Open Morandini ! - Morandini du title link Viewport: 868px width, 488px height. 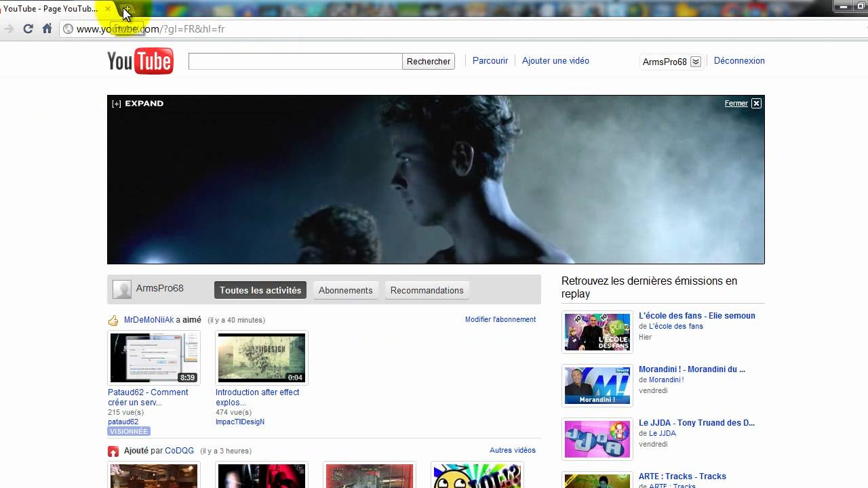[692, 369]
